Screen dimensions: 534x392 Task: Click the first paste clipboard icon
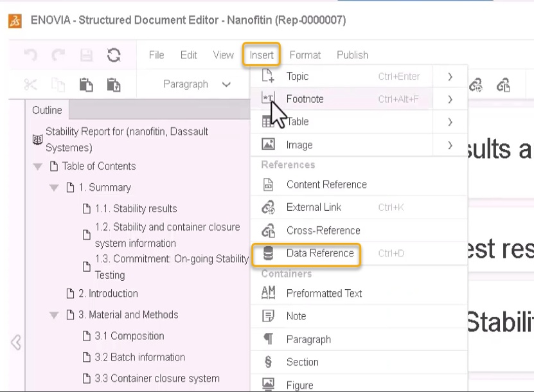click(86, 84)
